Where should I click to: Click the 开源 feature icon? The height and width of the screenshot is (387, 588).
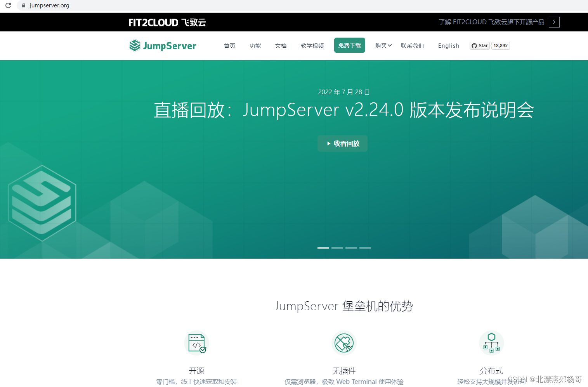[196, 343]
